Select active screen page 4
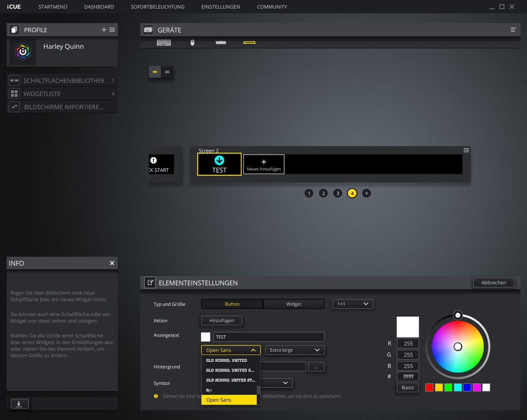Image resolution: width=527 pixels, height=420 pixels. coord(352,193)
